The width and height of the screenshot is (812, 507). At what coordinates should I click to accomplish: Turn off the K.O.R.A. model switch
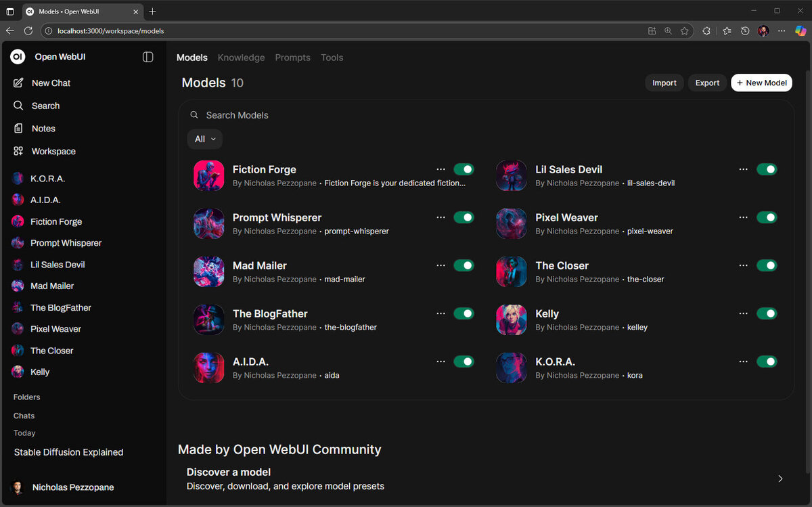coord(767,361)
